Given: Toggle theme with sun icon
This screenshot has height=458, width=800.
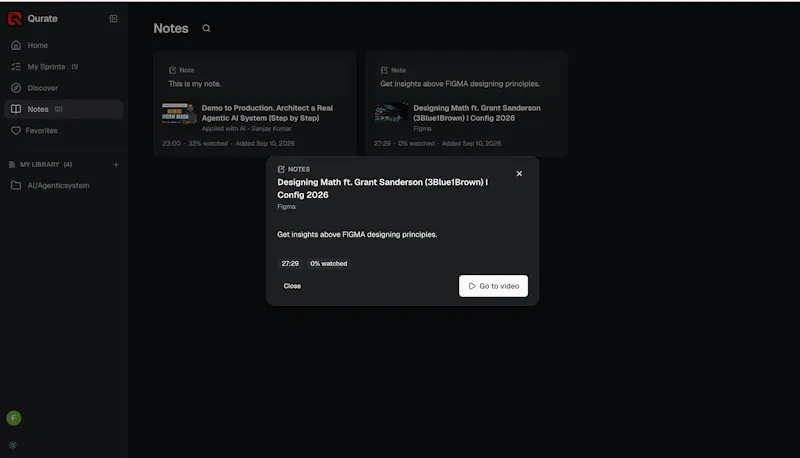Looking at the screenshot, I should click(13, 445).
